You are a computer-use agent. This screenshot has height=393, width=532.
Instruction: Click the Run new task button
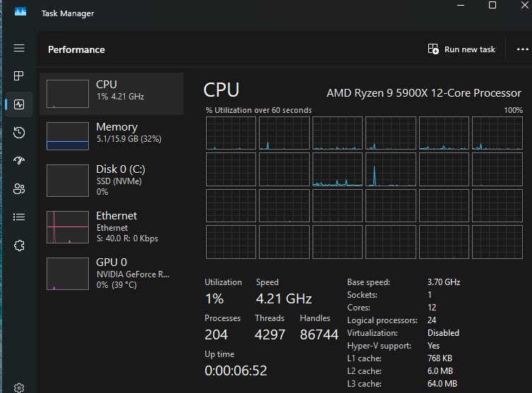coord(461,49)
